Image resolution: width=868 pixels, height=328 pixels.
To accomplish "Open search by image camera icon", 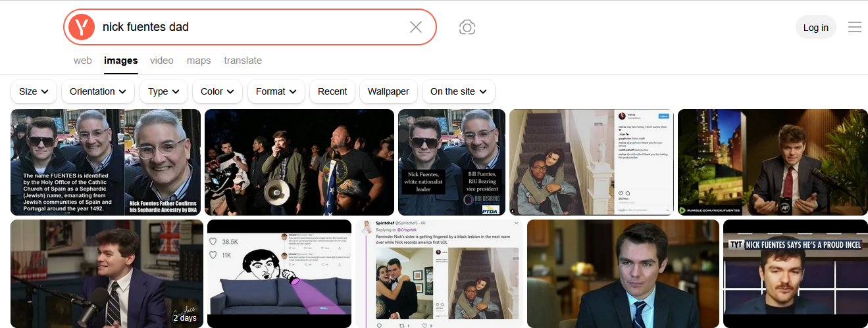I will (x=467, y=27).
